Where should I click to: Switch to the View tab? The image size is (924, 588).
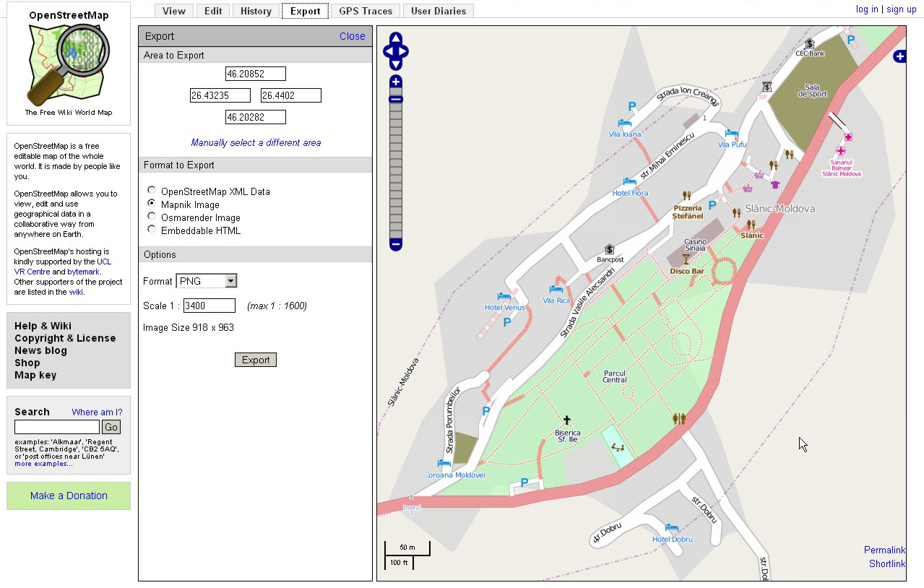[174, 11]
